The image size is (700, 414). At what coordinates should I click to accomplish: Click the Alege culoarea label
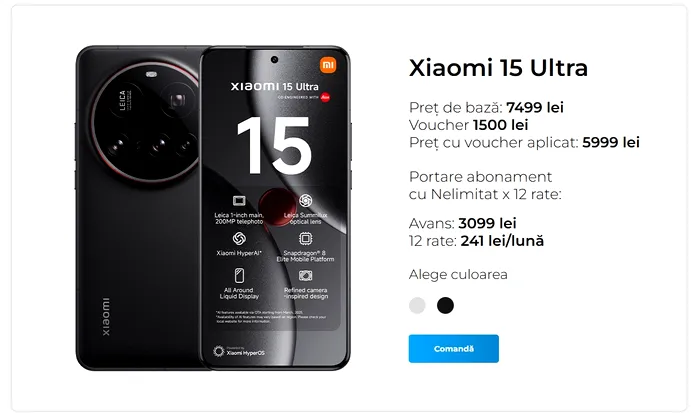point(458,274)
